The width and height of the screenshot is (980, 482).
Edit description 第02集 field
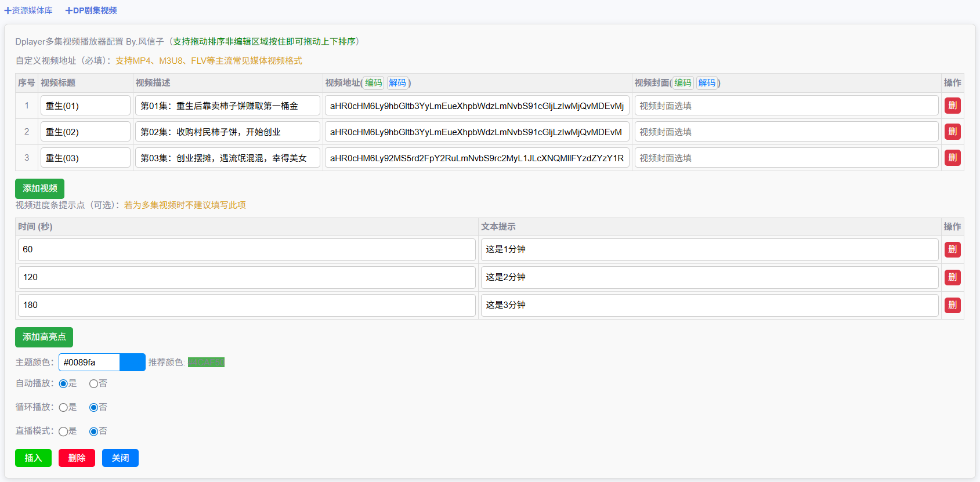227,132
